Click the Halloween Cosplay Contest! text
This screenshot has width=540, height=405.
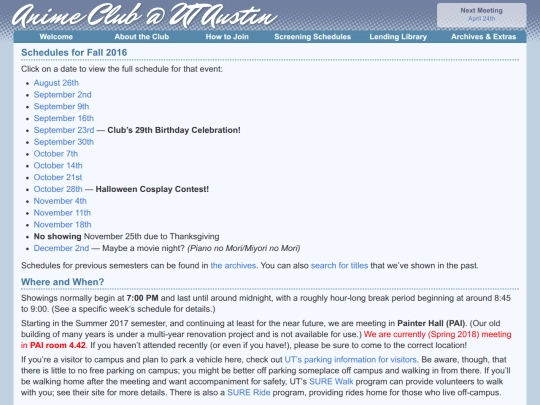(152, 189)
